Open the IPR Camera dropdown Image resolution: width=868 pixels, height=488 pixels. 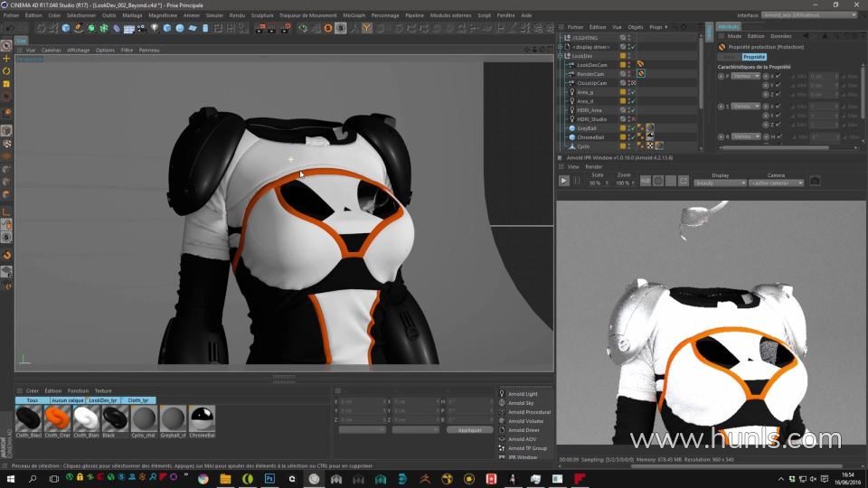point(776,183)
